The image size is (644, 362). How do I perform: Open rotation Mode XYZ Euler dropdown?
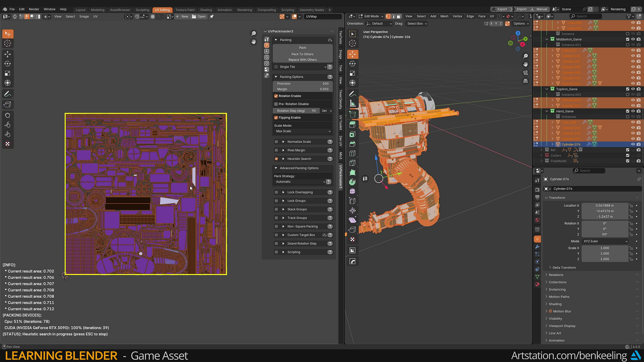click(x=605, y=241)
